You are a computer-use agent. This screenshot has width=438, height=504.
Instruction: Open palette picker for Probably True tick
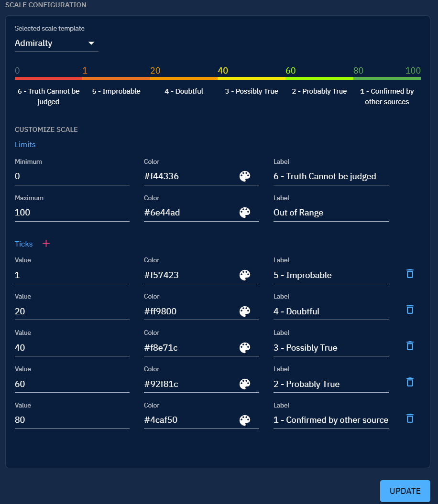coord(244,384)
